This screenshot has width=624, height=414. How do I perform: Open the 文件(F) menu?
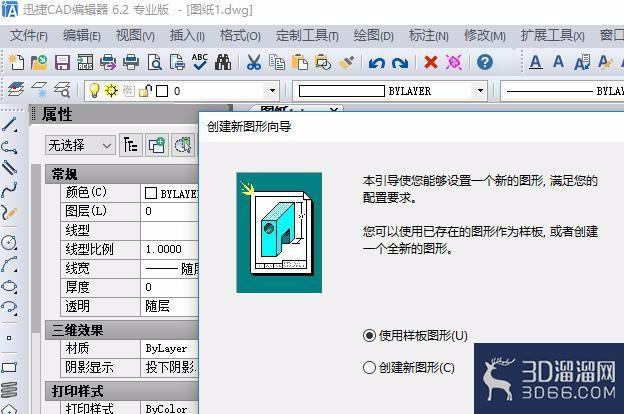pos(29,36)
